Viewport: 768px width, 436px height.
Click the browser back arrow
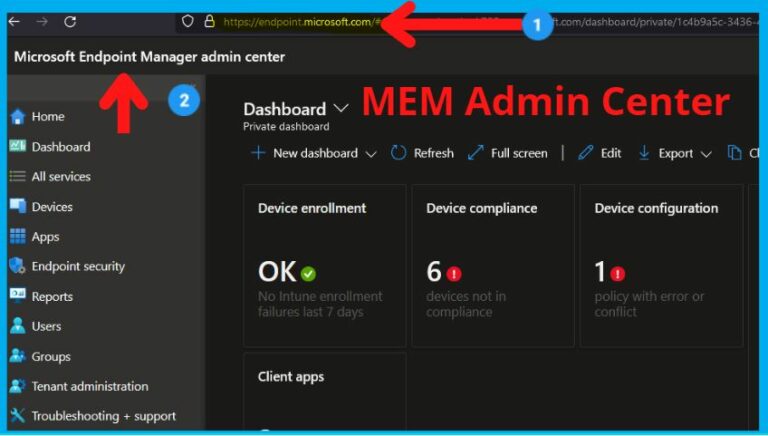[14, 21]
